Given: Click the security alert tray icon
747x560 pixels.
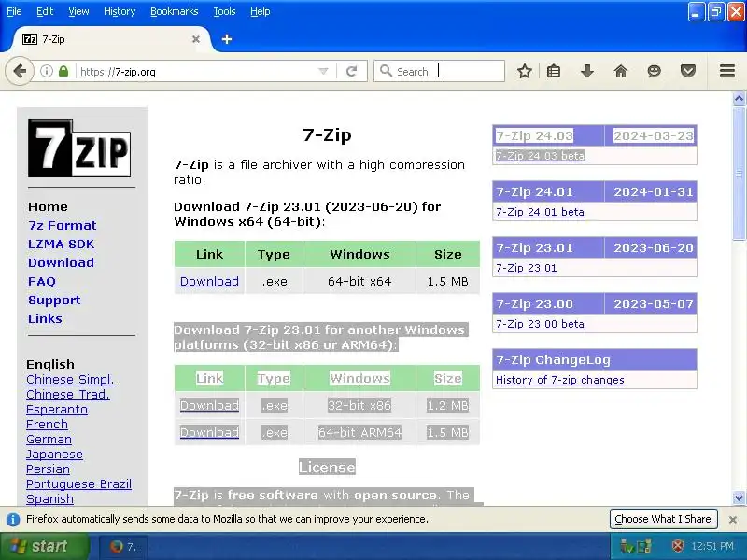Looking at the screenshot, I should click(678, 546).
